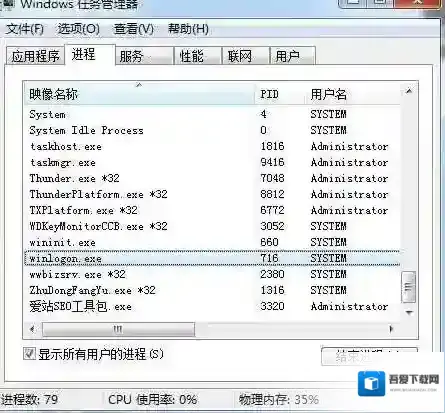The image size is (445, 413).
Task: Click the horizontal scrollbar thumb
Action: coord(118,329)
